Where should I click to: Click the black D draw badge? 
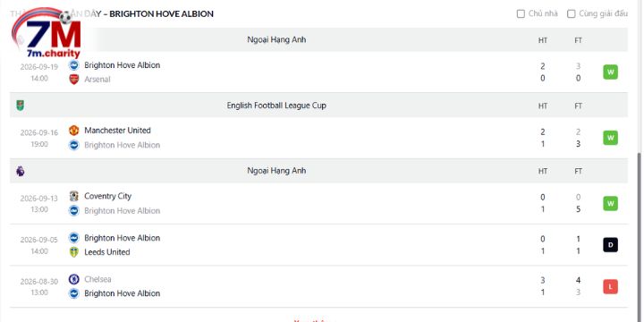(x=610, y=245)
